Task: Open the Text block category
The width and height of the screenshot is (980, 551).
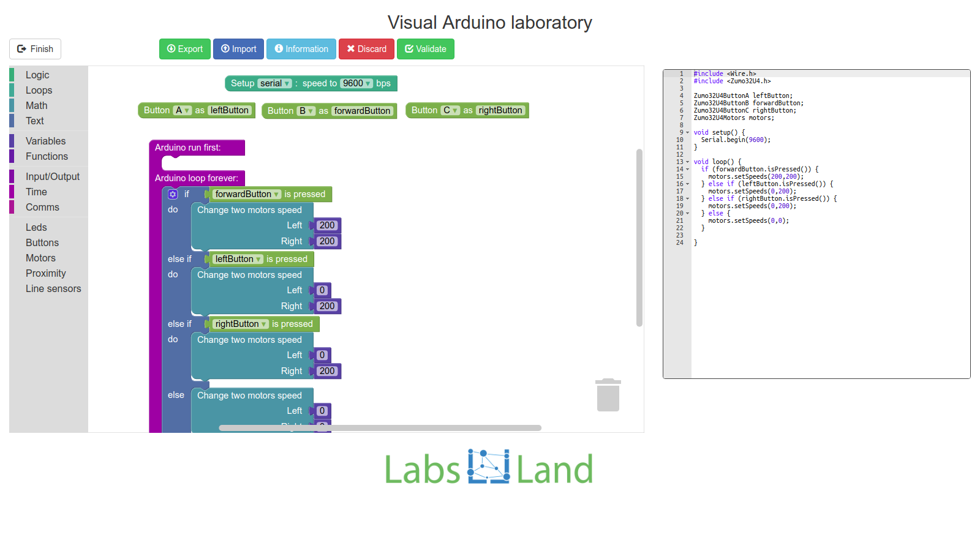Action: click(x=48, y=121)
